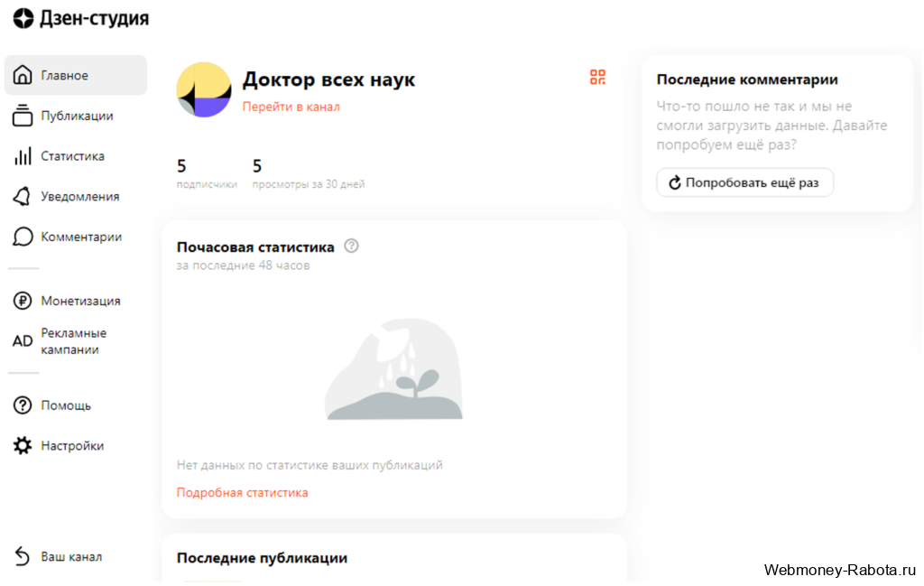This screenshot has height=586, width=924.
Task: Click the Дзен-студия logo icon
Action: pyautogui.click(x=23, y=18)
